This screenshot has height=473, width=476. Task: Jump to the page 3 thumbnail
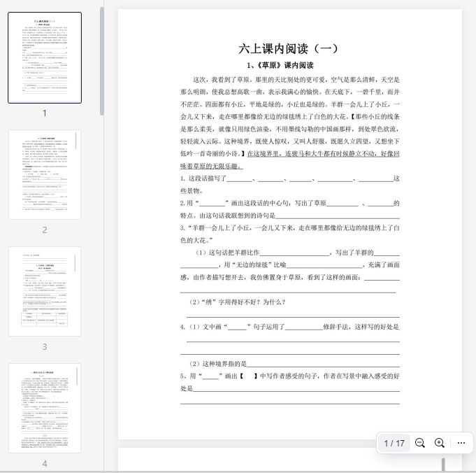click(45, 291)
